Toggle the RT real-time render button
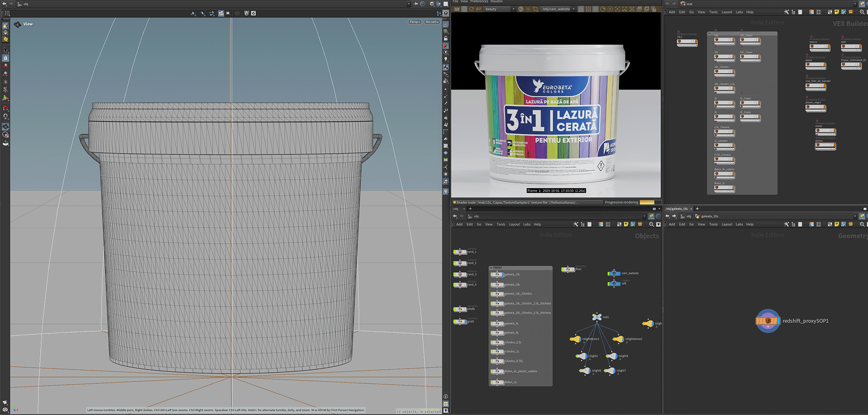 point(479,9)
